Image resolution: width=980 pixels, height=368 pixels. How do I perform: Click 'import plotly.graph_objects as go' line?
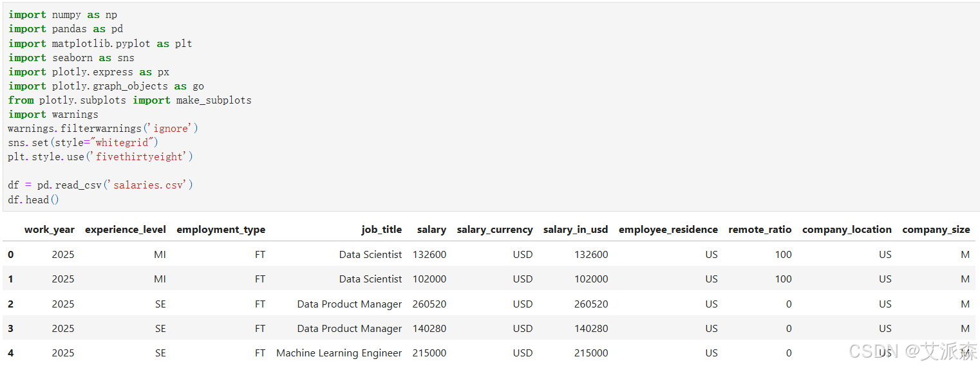[x=106, y=86]
